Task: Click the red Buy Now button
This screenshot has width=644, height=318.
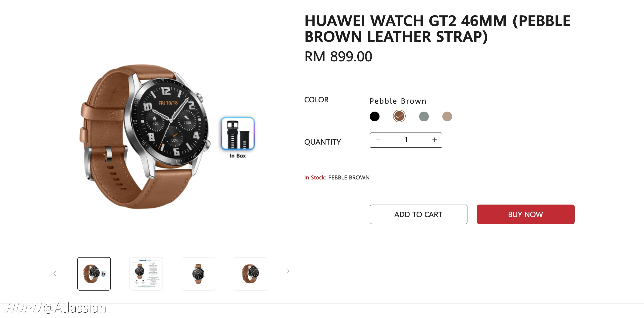Action: tap(525, 214)
